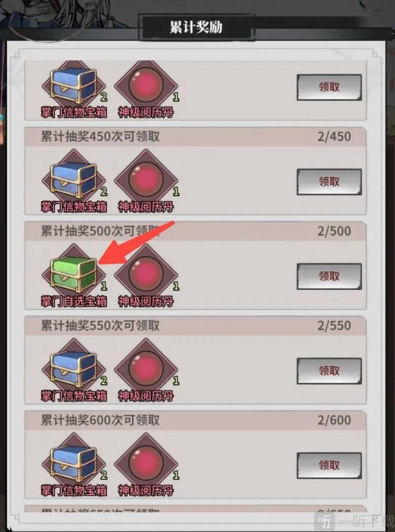Claim reward with 领取 in the topmost row
This screenshot has width=395, height=532.
(329, 87)
